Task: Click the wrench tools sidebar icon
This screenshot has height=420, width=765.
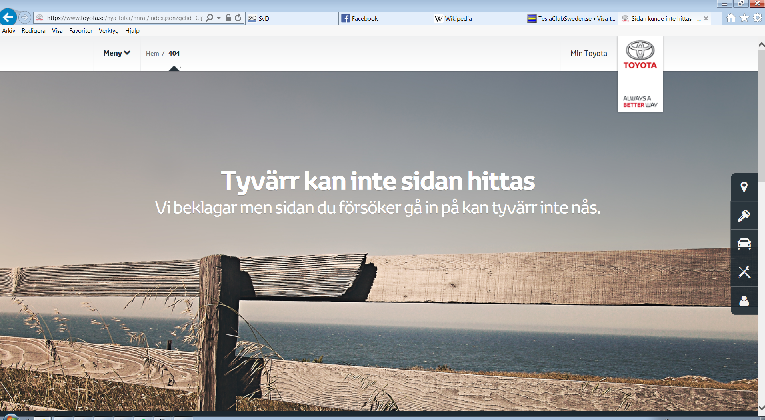Action: pyautogui.click(x=744, y=272)
